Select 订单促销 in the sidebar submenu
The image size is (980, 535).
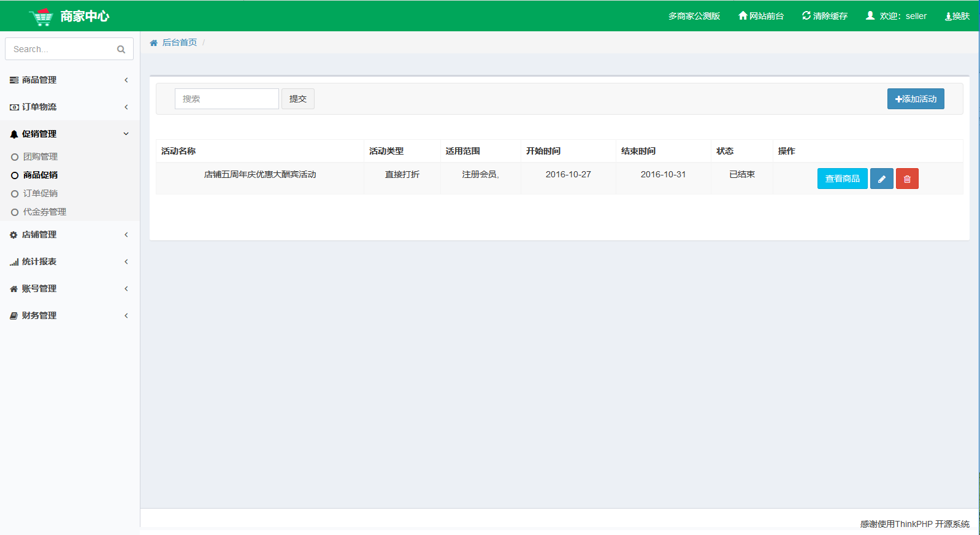click(x=40, y=193)
